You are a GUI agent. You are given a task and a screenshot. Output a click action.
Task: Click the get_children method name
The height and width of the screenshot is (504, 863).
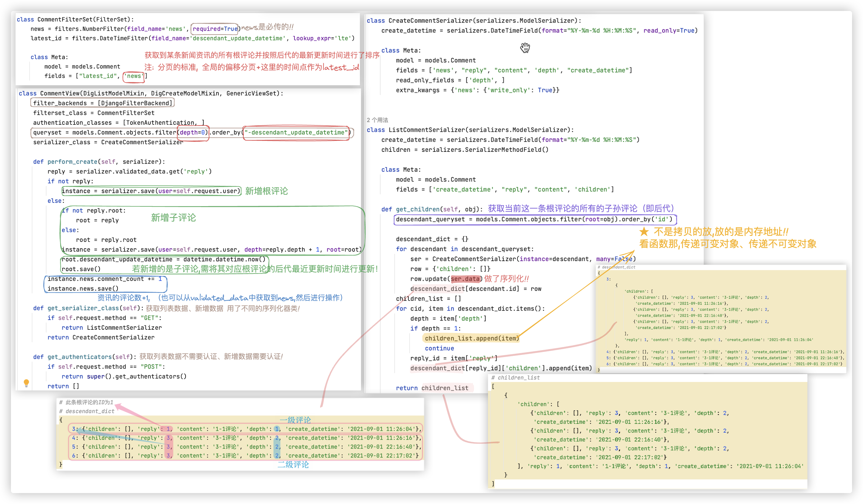pyautogui.click(x=418, y=209)
